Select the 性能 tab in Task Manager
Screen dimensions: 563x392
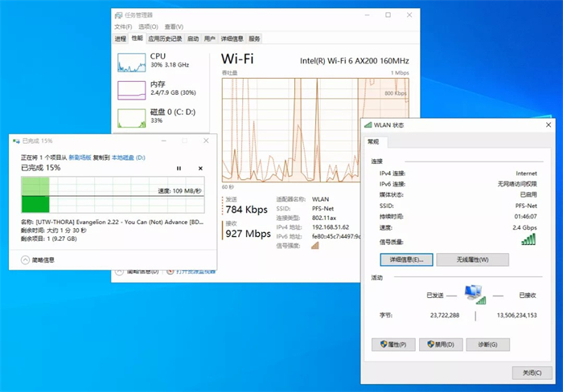[138, 38]
